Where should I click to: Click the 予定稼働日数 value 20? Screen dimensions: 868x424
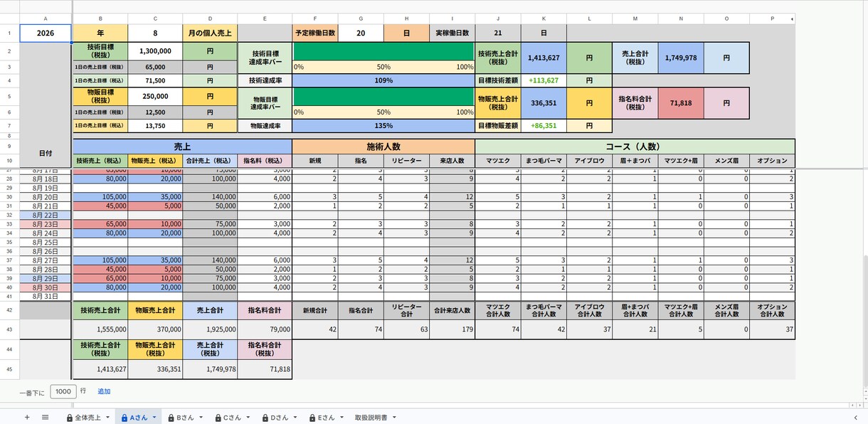tap(361, 33)
